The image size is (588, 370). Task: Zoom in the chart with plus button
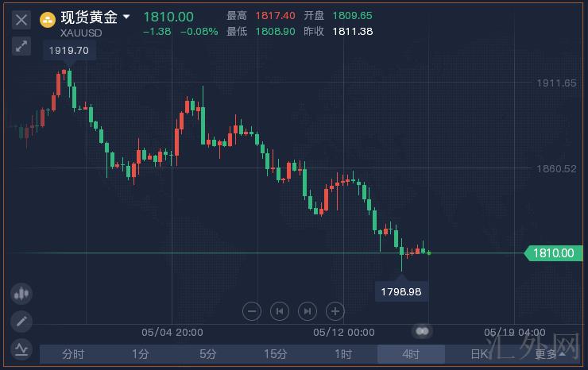pos(335,311)
